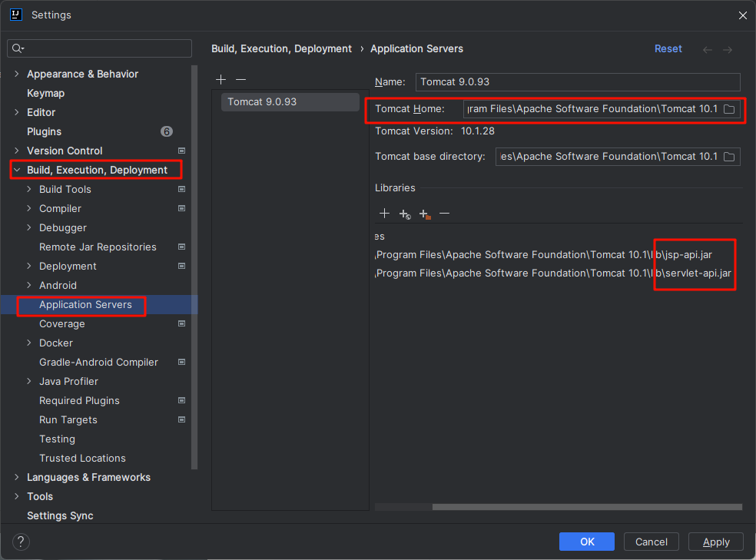
Task: Confirm settings with OK button
Action: 587,542
